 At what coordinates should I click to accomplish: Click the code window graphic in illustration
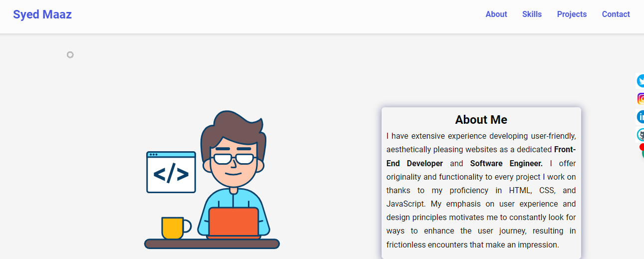tap(171, 172)
